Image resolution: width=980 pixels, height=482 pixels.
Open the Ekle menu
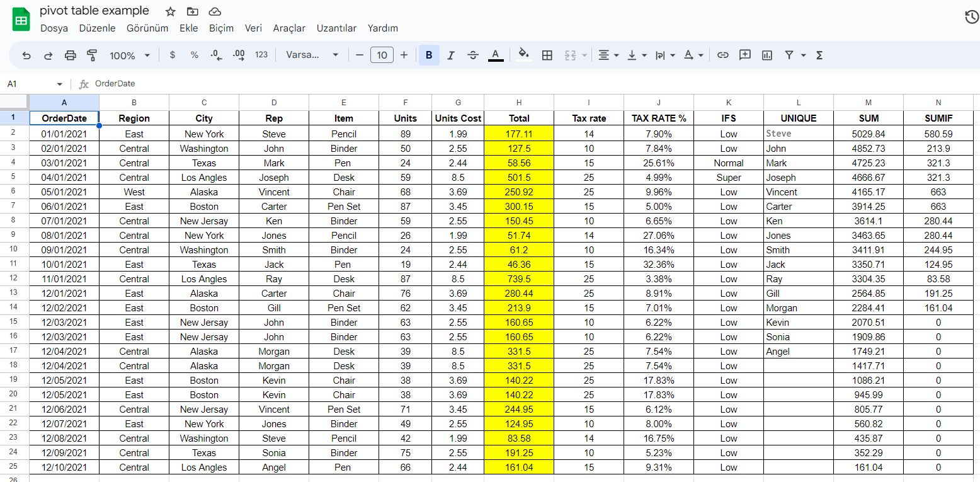(x=188, y=28)
